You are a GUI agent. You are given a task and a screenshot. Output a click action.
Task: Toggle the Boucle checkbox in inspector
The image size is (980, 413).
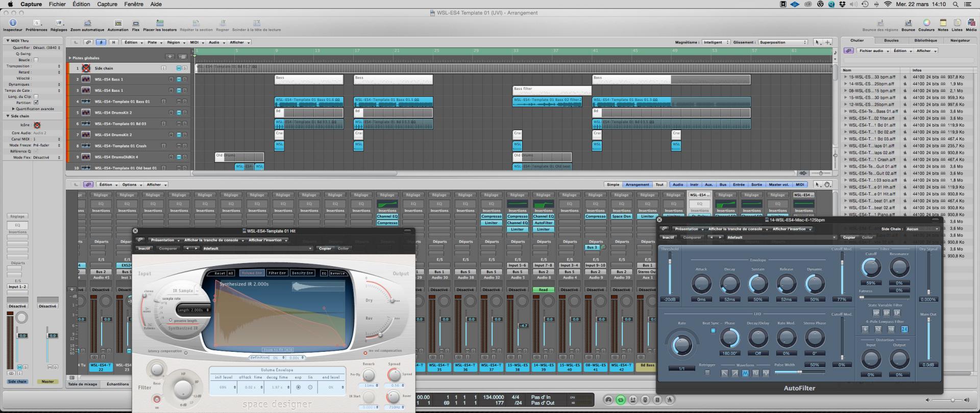click(36, 60)
